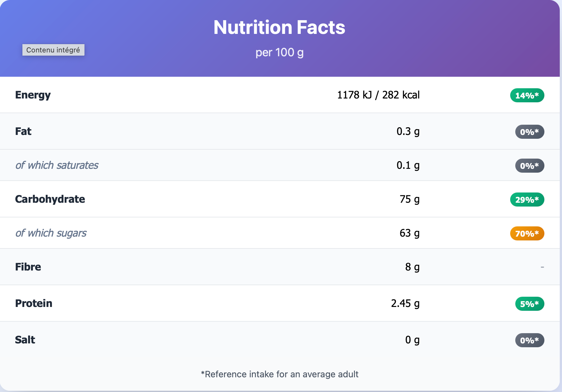Click the Protein 5% badge
Screen dimensions: 562x392
click(529, 304)
